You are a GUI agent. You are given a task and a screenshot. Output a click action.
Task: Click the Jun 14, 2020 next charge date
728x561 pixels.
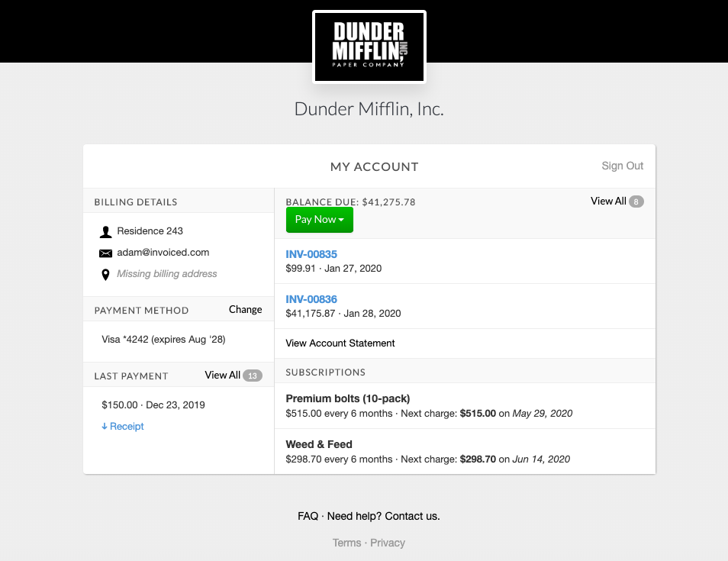[541, 459]
